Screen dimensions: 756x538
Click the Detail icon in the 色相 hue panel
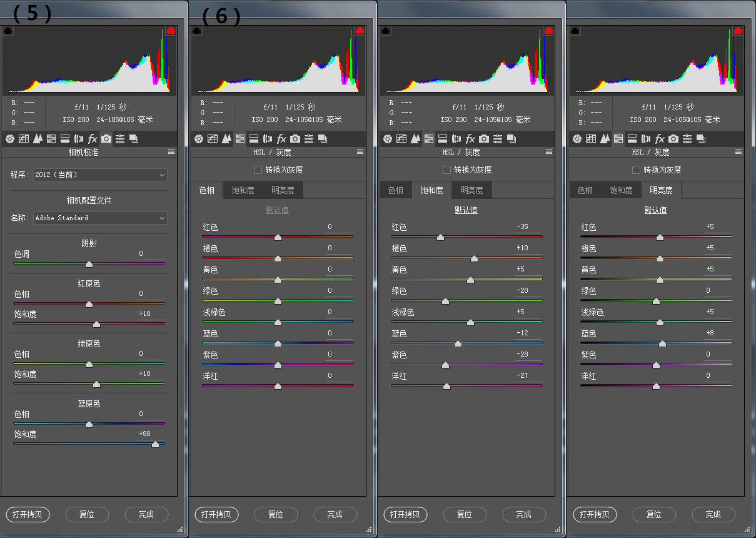coord(226,139)
